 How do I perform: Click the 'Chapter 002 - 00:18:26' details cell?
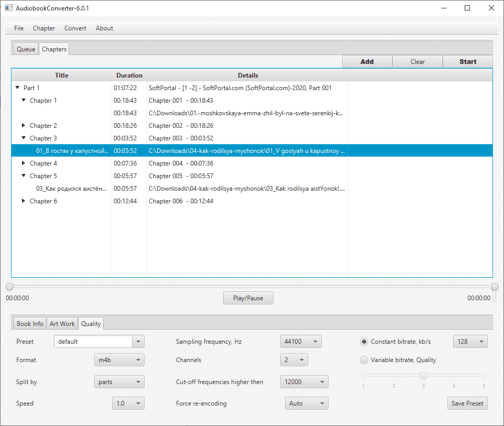181,125
